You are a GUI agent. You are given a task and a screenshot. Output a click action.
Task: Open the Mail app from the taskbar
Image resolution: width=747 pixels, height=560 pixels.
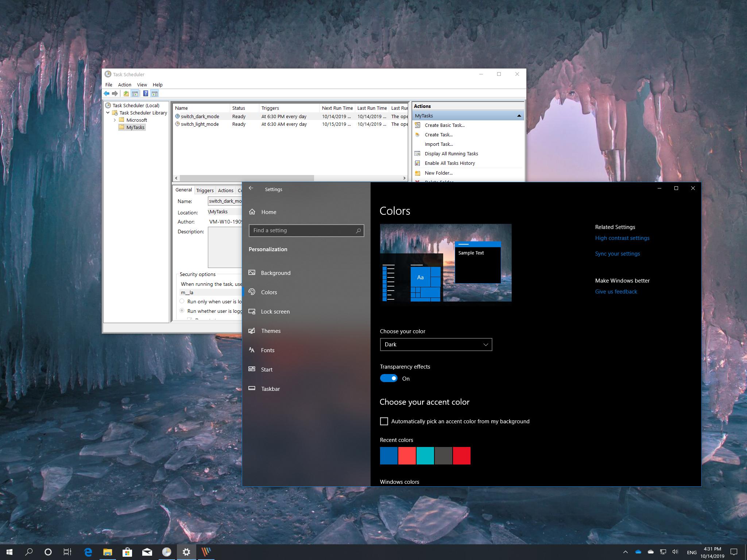147,552
